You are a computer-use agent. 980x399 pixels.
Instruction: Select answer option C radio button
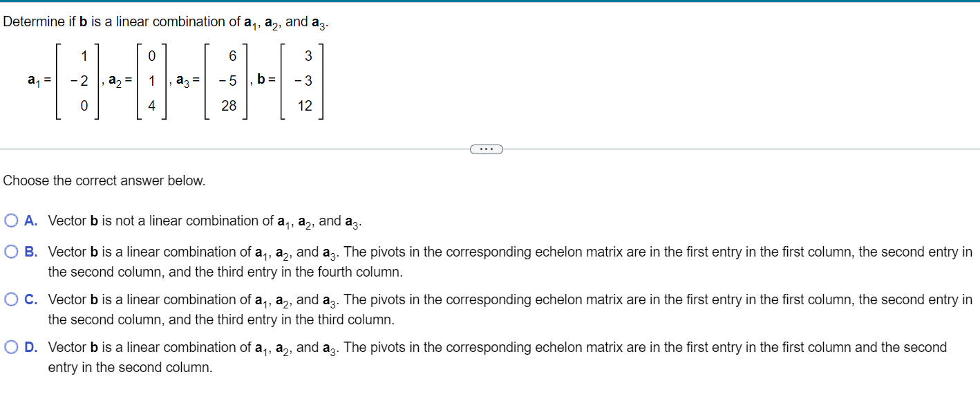(x=12, y=299)
